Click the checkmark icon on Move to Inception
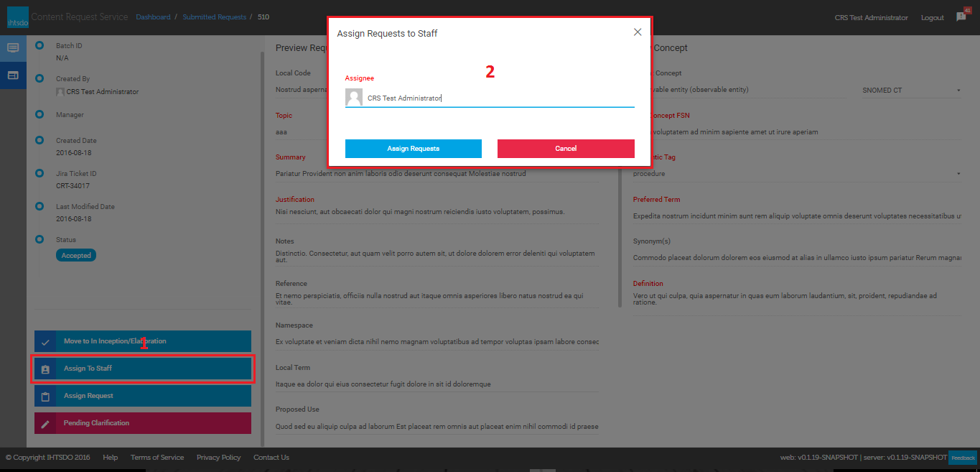 [x=45, y=342]
